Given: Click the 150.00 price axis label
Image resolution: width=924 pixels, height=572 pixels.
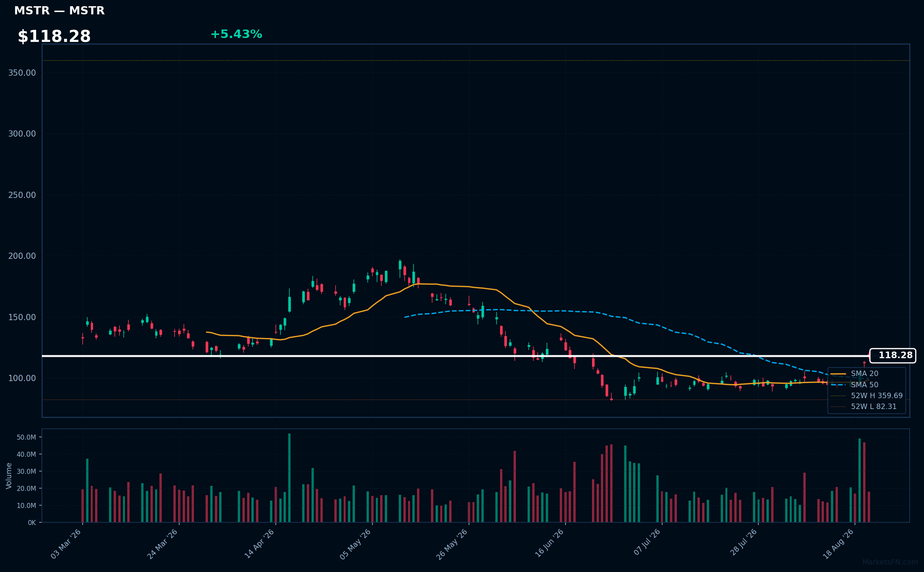Looking at the screenshot, I should (22, 317).
